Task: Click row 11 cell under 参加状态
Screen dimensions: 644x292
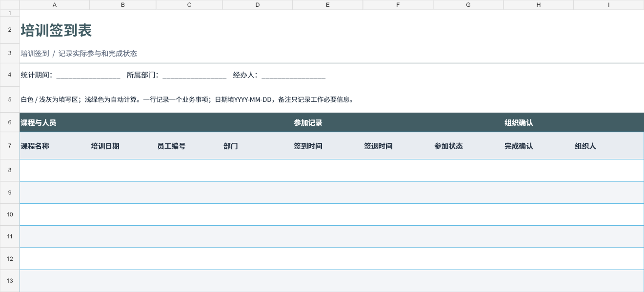Action: (468, 236)
